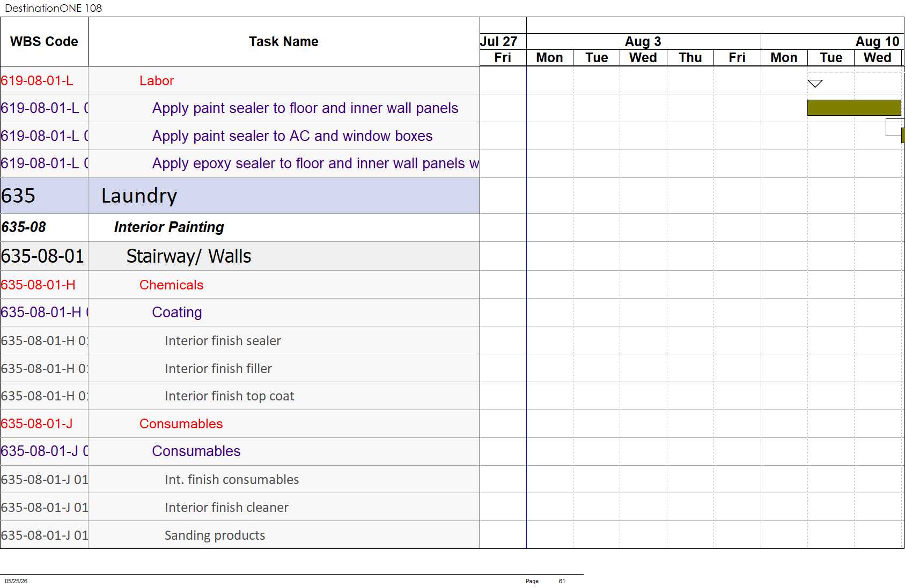This screenshot has width=905, height=588.
Task: Select the Coating task row
Action: pos(240,312)
